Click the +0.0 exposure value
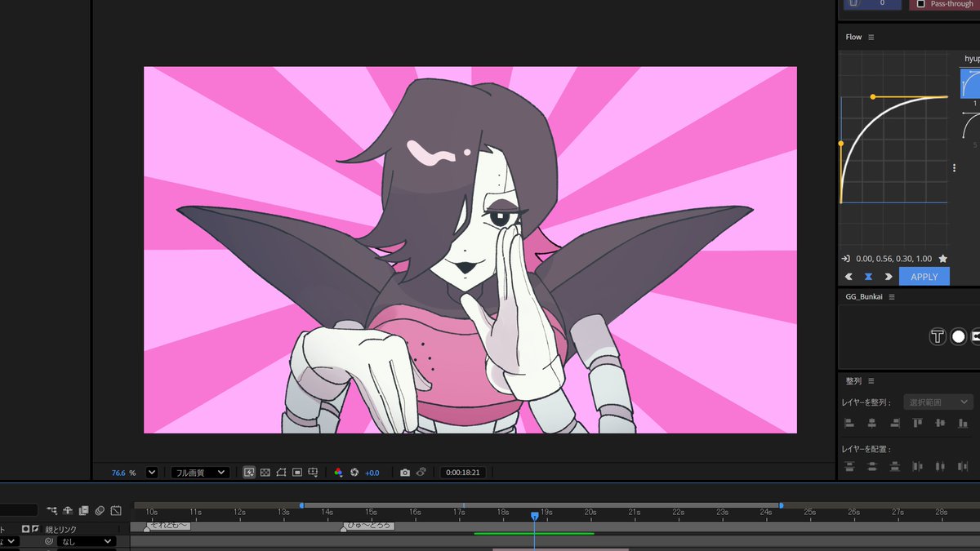Screen dimensions: 980x551 click(372, 473)
